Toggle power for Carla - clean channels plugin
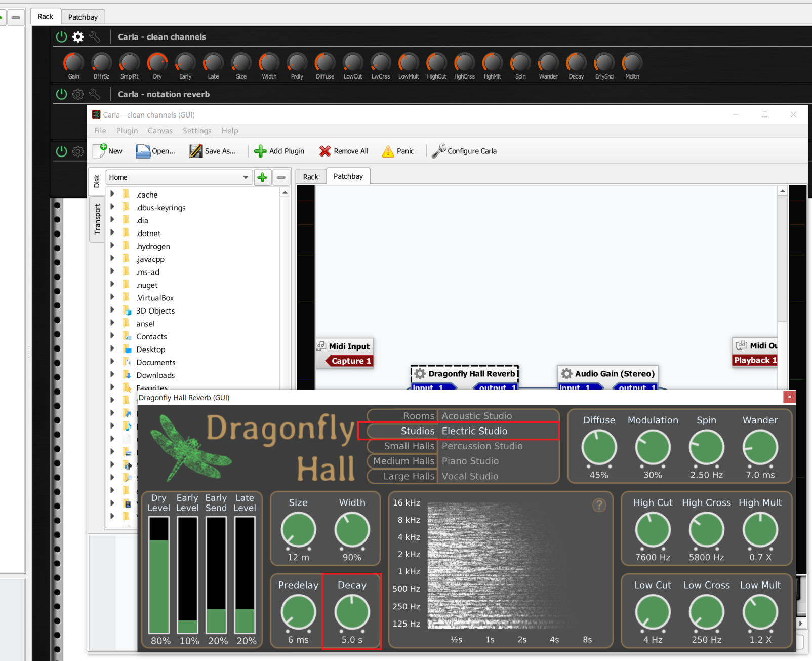The width and height of the screenshot is (812, 661). [61, 37]
